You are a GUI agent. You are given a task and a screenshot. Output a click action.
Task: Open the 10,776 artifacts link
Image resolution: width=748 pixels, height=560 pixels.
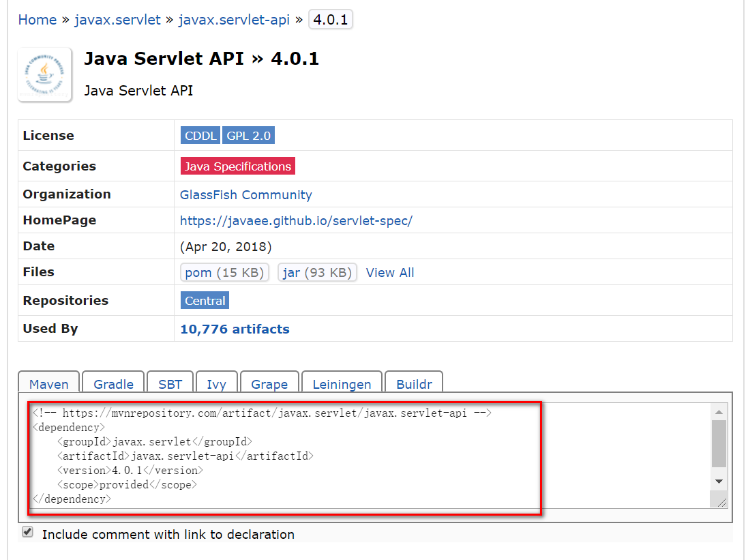click(235, 329)
